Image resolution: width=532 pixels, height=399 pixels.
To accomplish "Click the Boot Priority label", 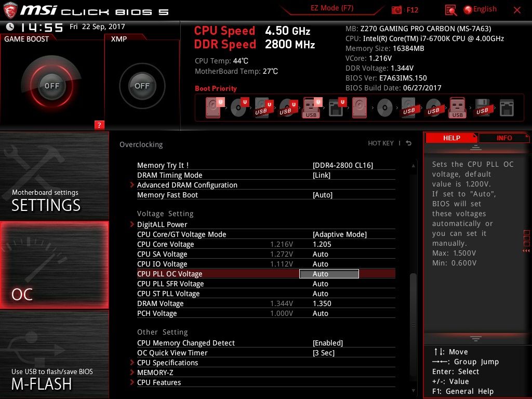I will [x=216, y=88].
